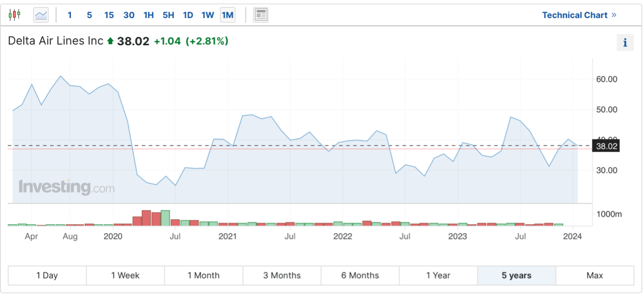
Task: Select the area chart type icon
Action: (x=41, y=15)
